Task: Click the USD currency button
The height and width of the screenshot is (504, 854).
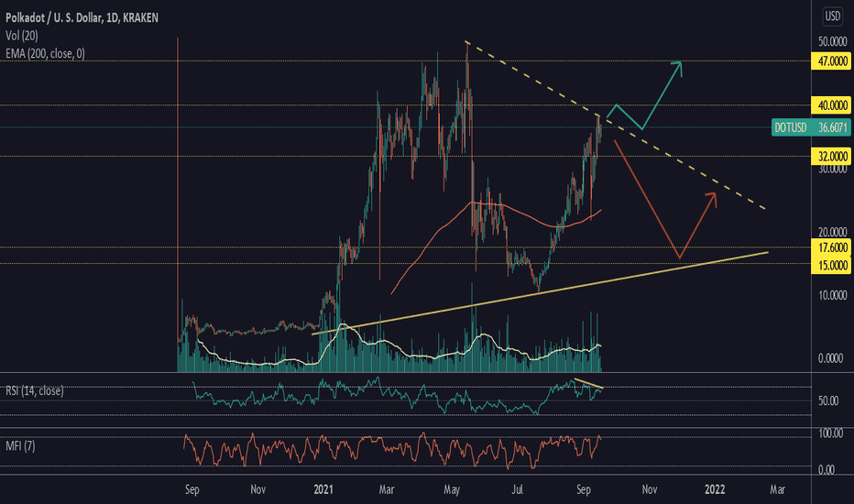Action: pos(832,16)
